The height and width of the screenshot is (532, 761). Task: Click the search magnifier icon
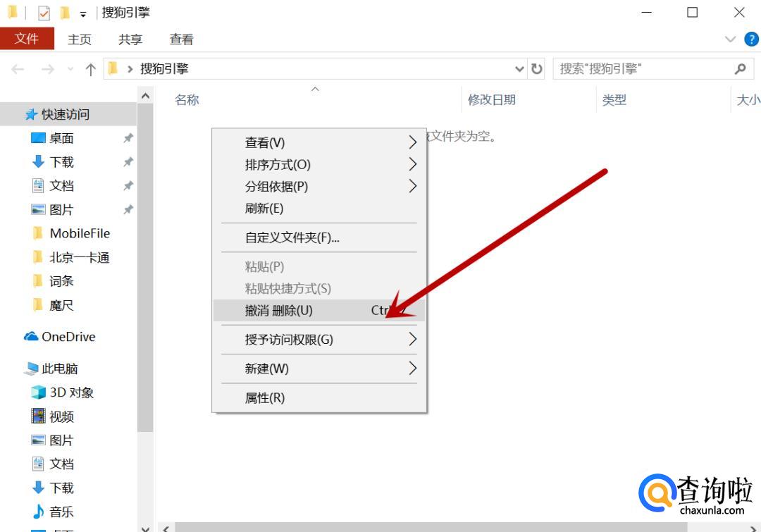point(740,69)
